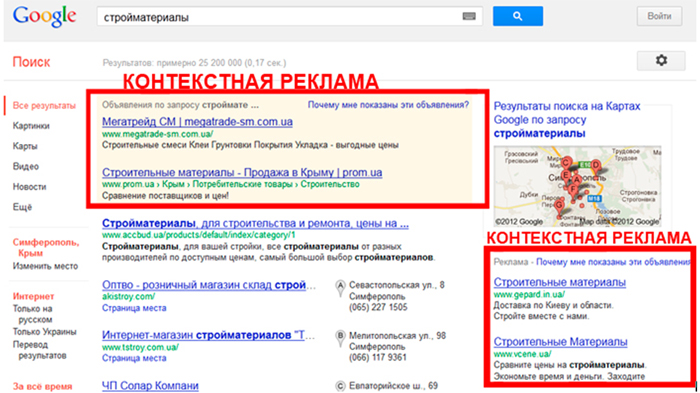Click phone number (066) 117 9361
Screen dimensions: 700x393
click(378, 357)
